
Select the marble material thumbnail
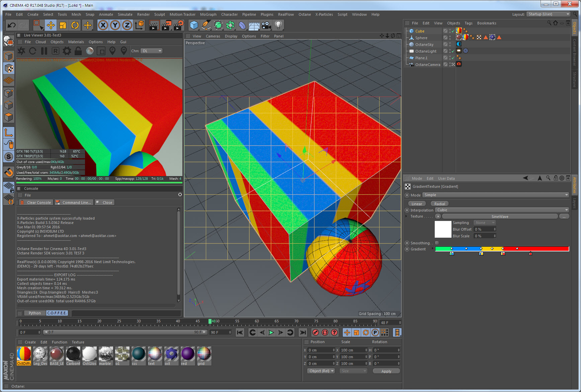pos(106,356)
